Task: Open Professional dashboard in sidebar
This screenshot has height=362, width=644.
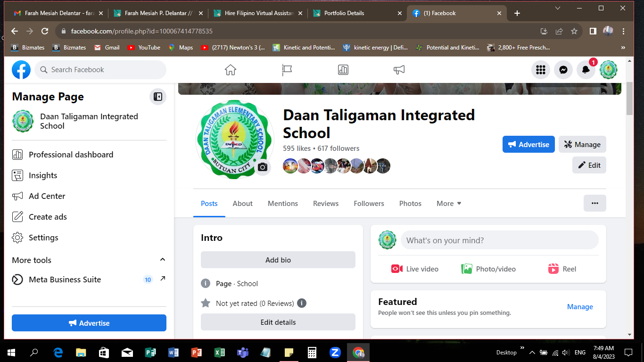Action: [89, 155]
